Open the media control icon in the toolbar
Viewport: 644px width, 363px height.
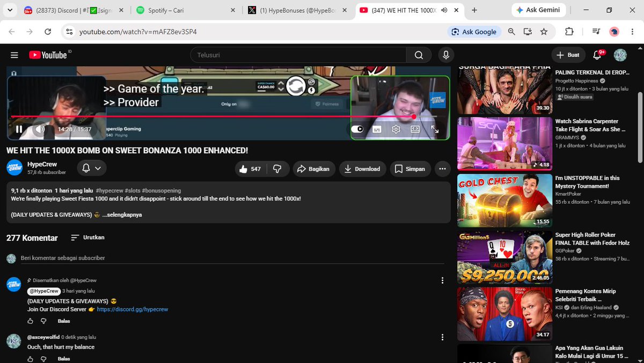(x=596, y=32)
